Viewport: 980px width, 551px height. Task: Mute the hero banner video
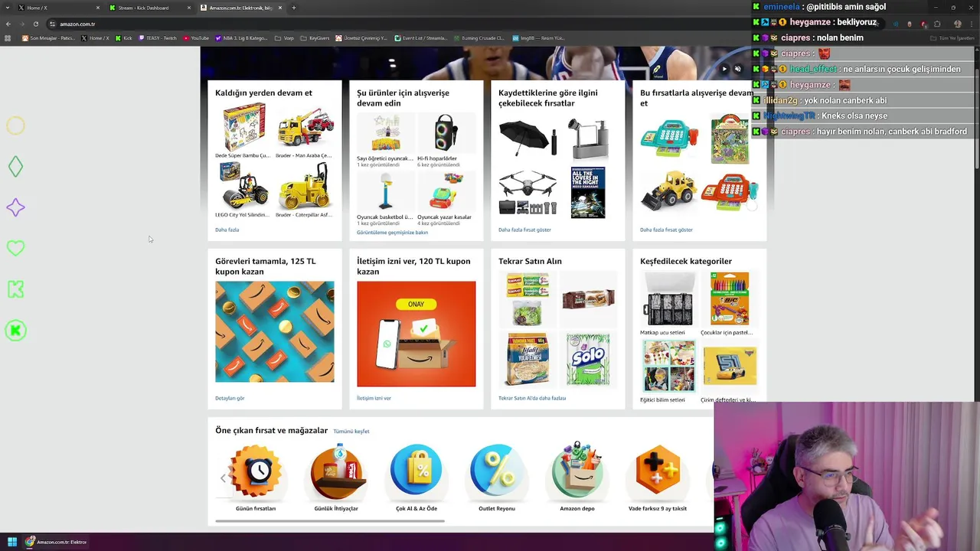738,69
